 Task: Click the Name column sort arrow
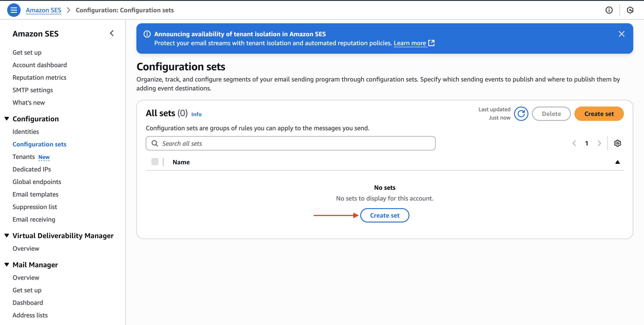pyautogui.click(x=617, y=162)
